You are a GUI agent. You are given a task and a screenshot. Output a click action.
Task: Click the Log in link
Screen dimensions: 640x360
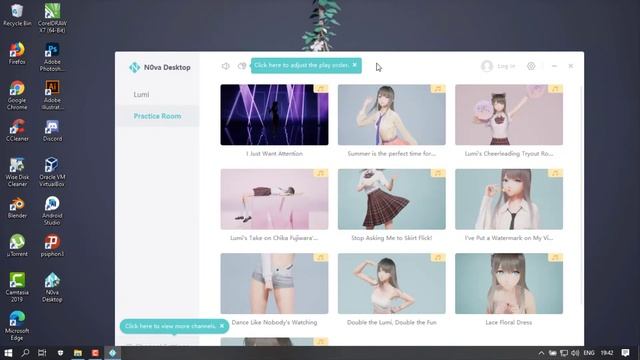click(506, 66)
